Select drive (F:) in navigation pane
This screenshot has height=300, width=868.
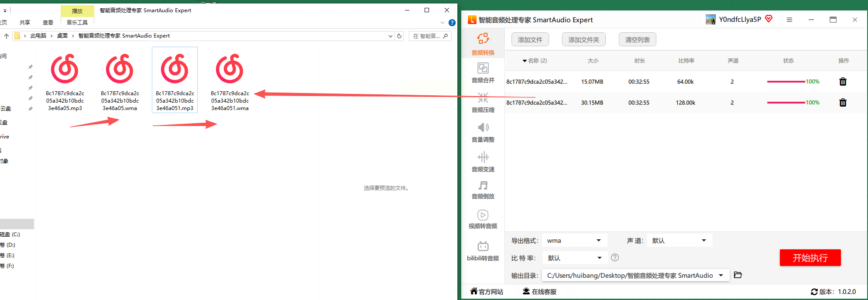8,266
